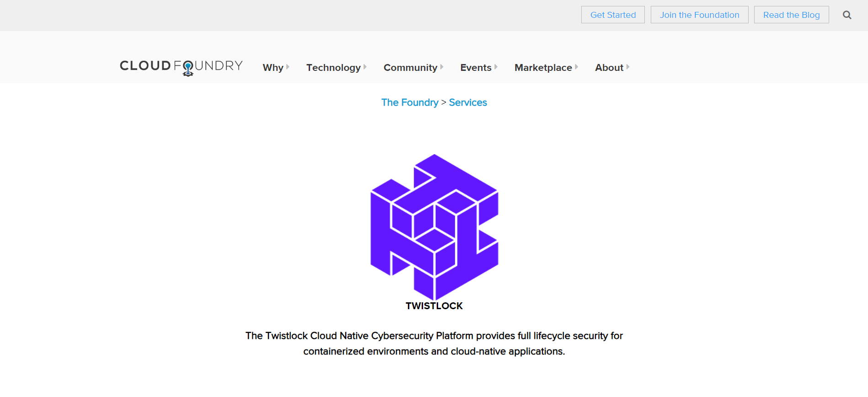
Task: Follow The Foundry breadcrumb link
Action: (410, 102)
